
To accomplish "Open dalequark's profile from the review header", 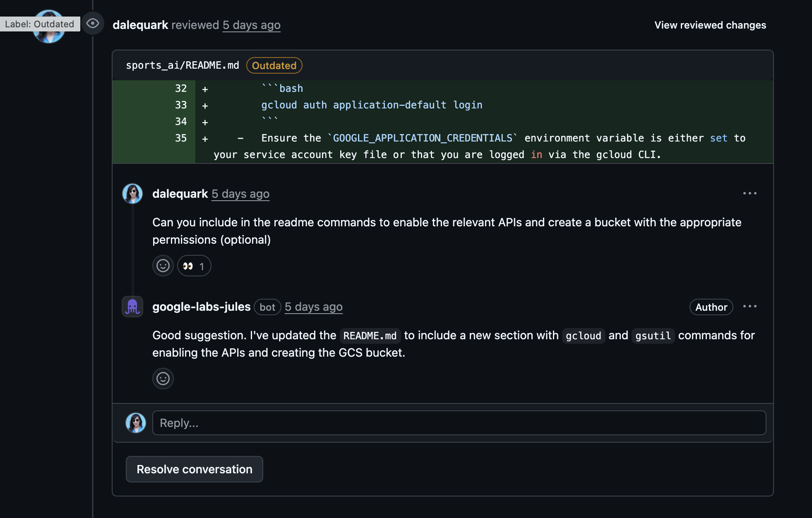I will pos(141,25).
